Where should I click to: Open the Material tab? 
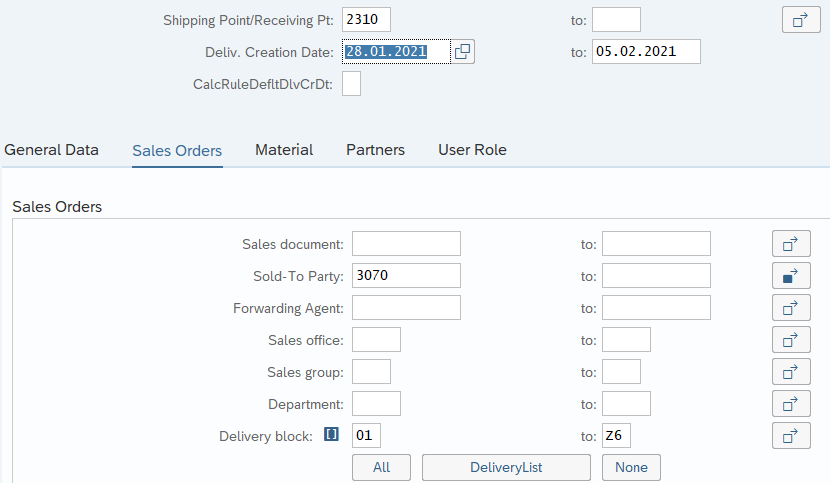[284, 150]
